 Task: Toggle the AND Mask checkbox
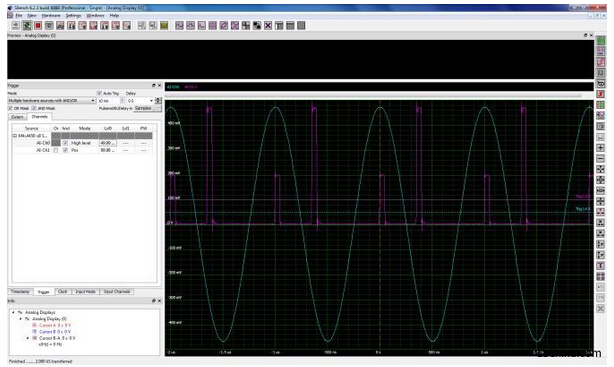click(x=34, y=108)
